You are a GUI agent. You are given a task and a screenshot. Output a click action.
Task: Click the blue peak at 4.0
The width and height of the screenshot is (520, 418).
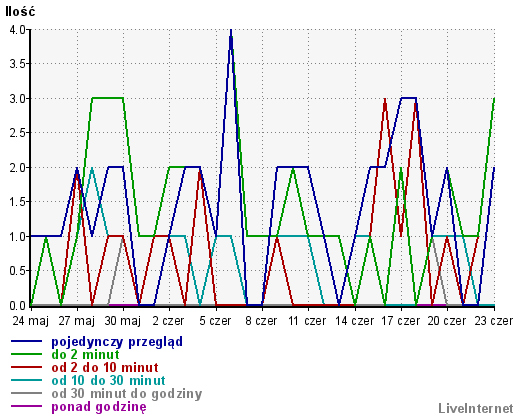231,31
